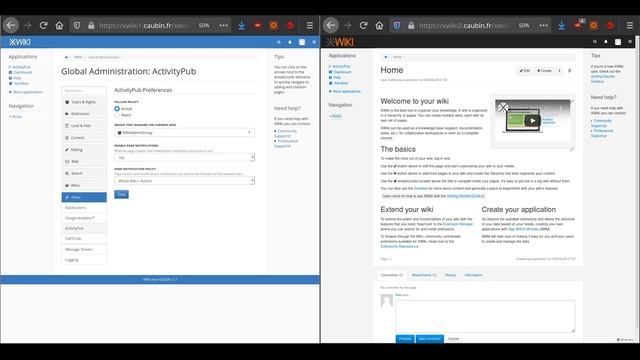The height and width of the screenshot is (360, 640).
Task: Open notifications bell in right XWiki header
Action: pyautogui.click(x=606, y=42)
